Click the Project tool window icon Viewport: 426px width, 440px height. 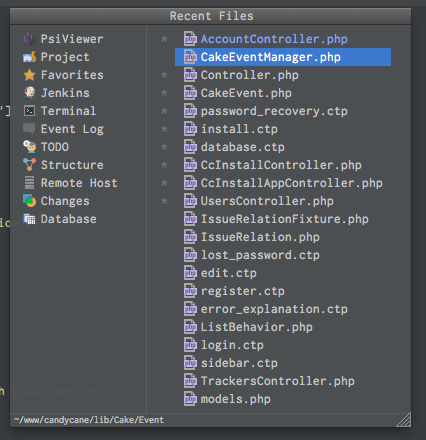pyautogui.click(x=29, y=57)
